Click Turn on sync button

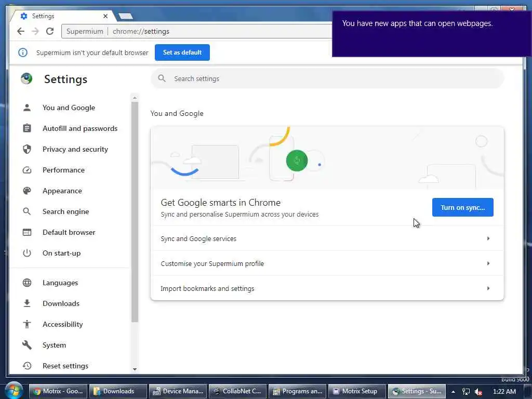(462, 207)
